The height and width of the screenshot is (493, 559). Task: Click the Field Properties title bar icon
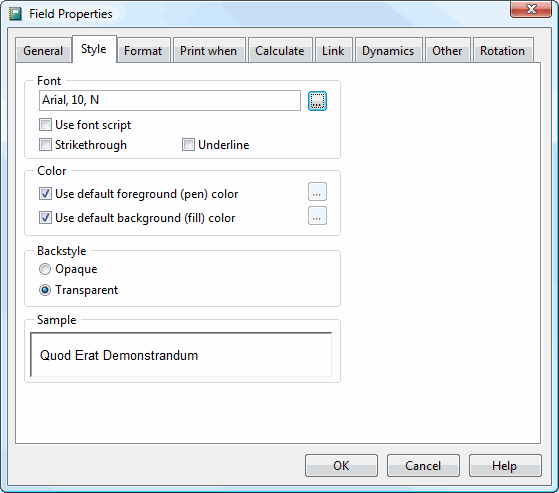(x=15, y=14)
